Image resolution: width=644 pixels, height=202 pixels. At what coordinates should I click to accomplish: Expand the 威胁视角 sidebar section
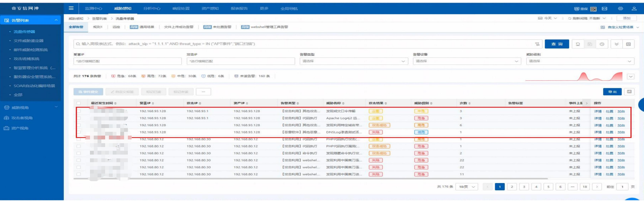click(x=56, y=107)
